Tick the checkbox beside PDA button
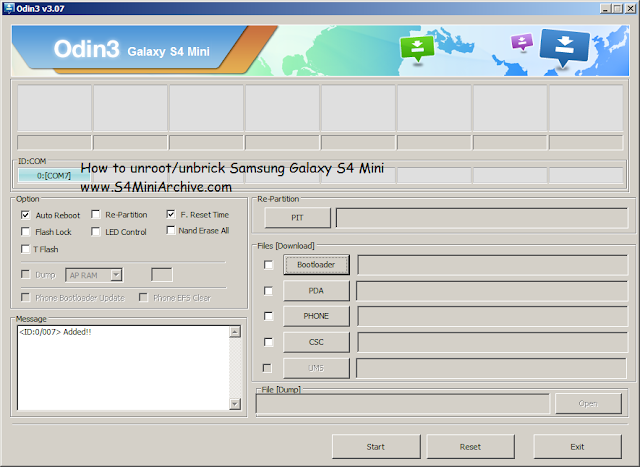Screen dimensions: 640x467 click(x=268, y=291)
